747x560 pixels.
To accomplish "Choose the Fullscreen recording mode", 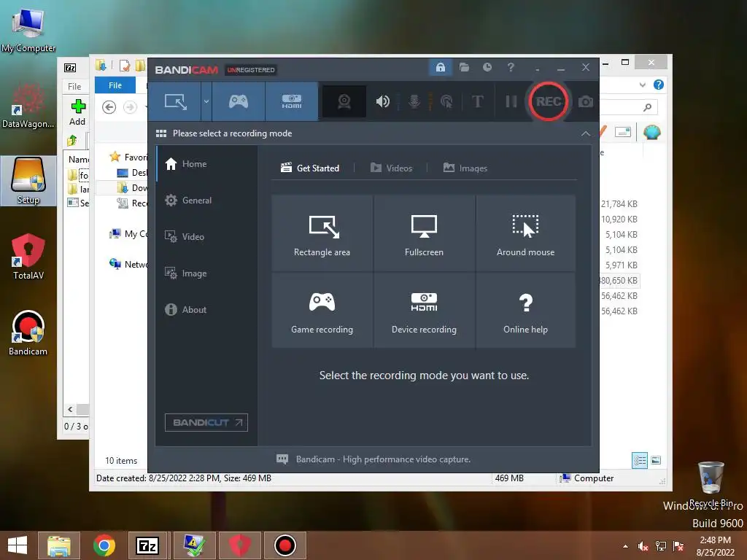I will pos(424,233).
